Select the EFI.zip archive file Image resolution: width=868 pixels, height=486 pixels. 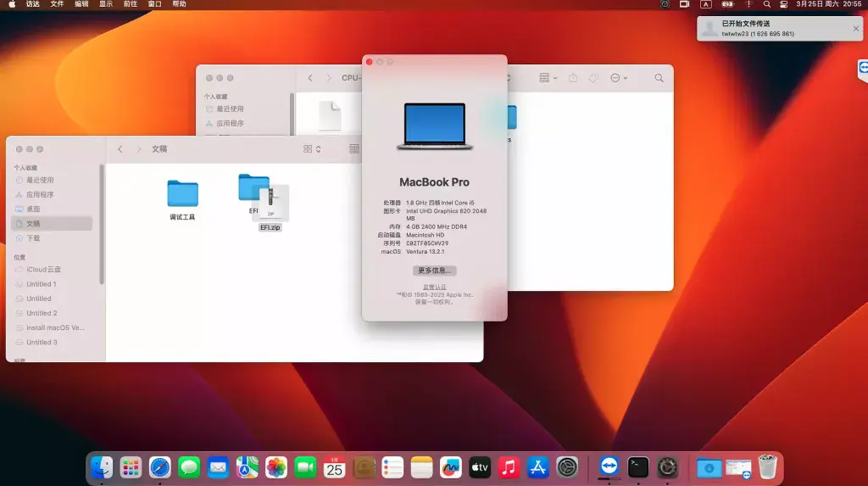pos(270,204)
